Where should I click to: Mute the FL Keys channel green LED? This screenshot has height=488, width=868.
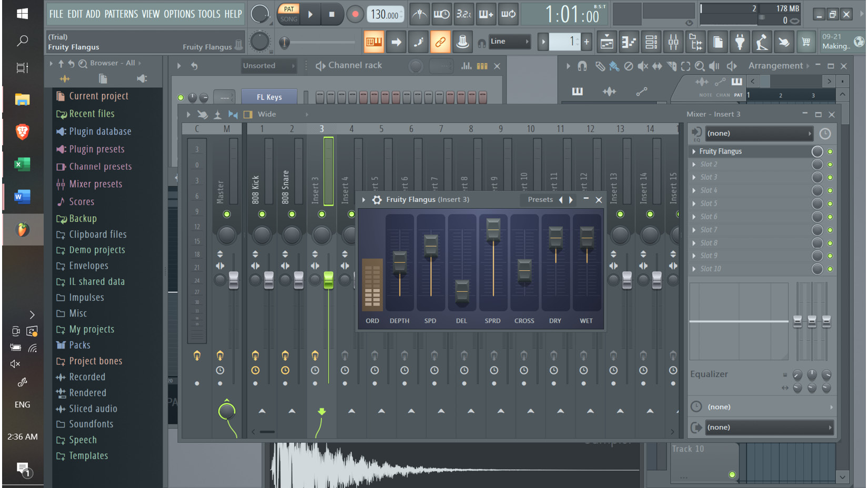point(181,97)
